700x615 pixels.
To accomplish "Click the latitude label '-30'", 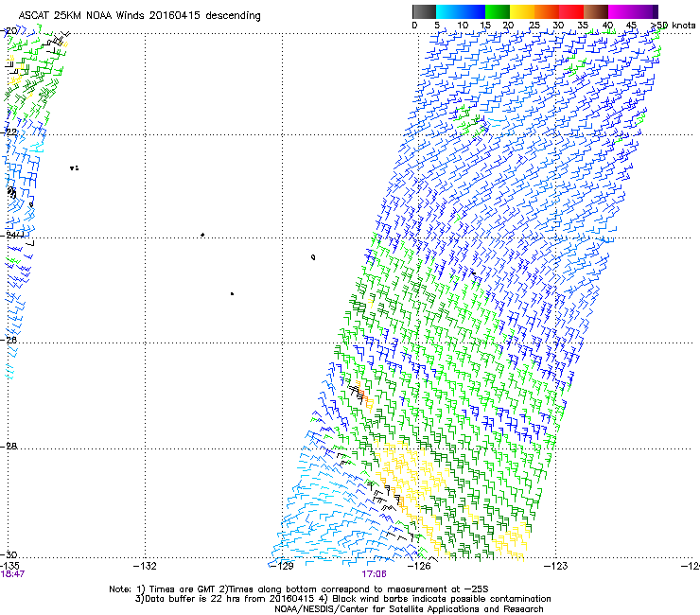I will [9, 554].
